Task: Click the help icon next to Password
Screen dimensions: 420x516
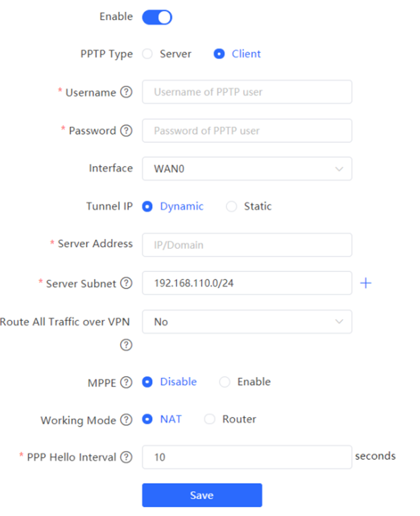Action: (126, 131)
